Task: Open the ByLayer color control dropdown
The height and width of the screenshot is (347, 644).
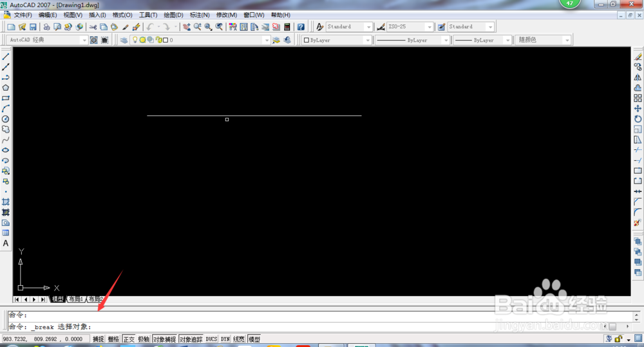Action: [368, 41]
